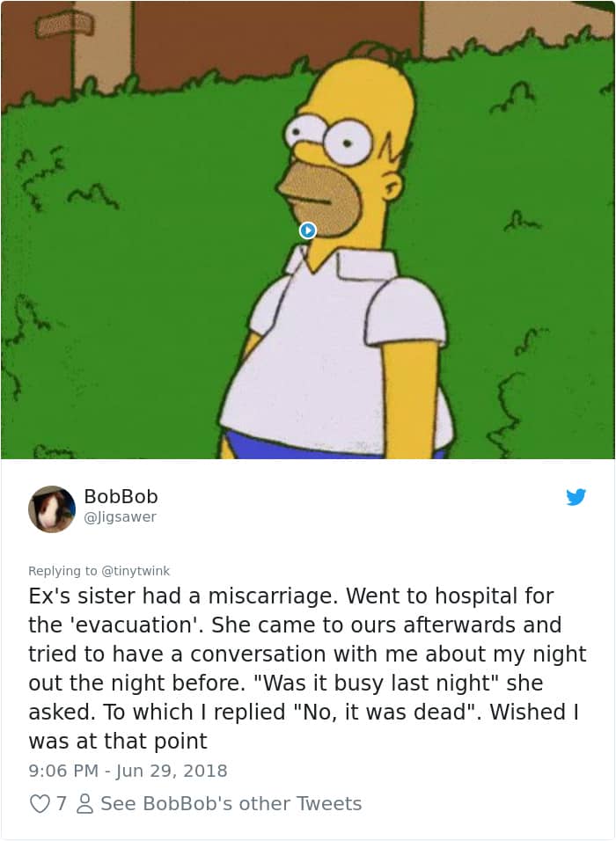Click the Twitter bird logo icon

click(x=576, y=497)
